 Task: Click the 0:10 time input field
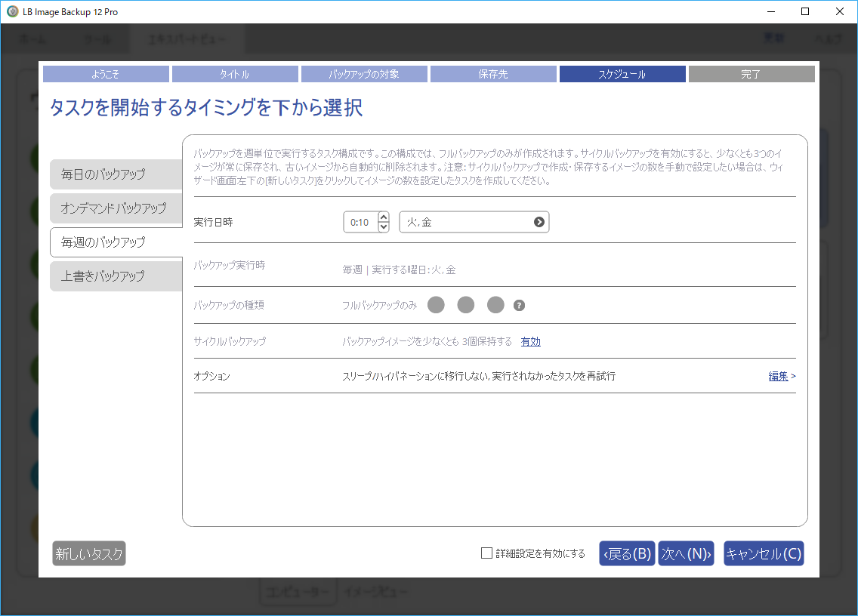[x=360, y=222]
